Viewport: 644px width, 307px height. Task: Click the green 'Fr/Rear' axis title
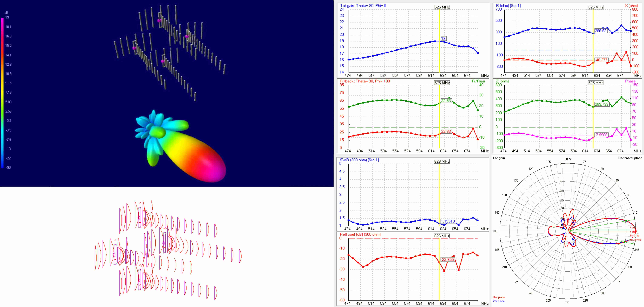[479, 81]
